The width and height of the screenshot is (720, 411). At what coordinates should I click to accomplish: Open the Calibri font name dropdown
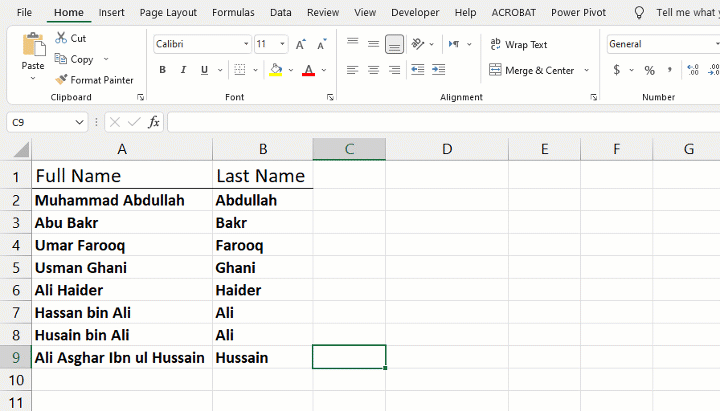point(246,44)
